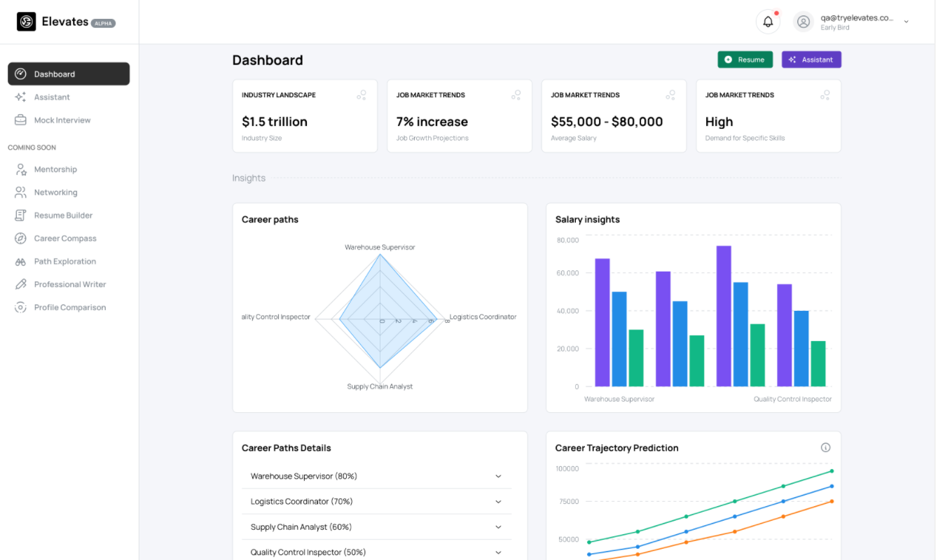Click the Logistics Coordinator radar chart label
Screen dimensions: 936x560
point(483,317)
